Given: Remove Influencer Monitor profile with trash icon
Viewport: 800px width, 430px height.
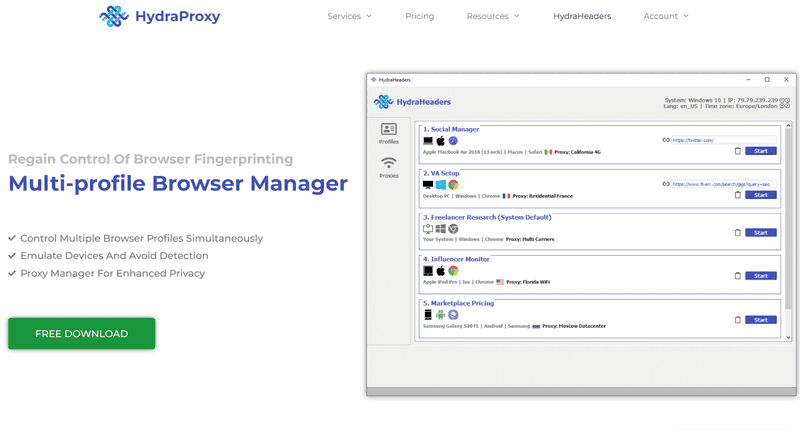Looking at the screenshot, I should tap(737, 276).
